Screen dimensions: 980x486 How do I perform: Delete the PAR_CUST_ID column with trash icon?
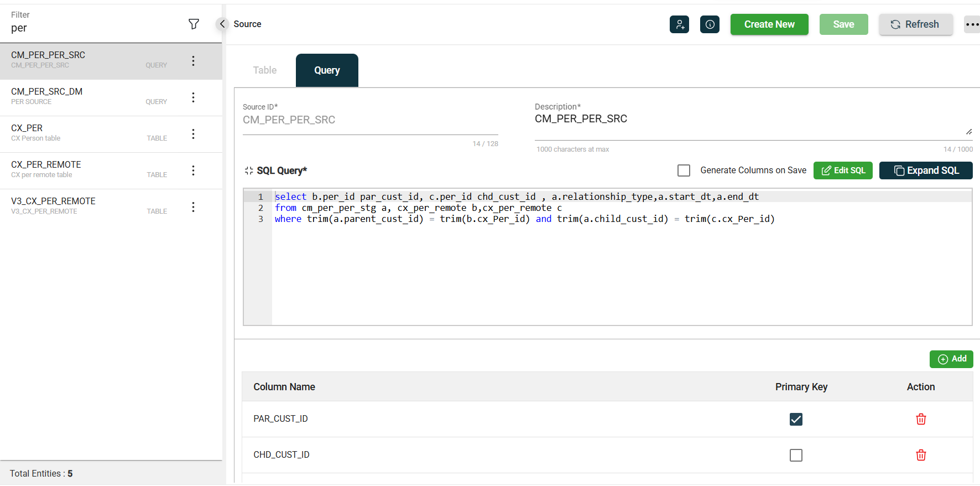click(921, 419)
